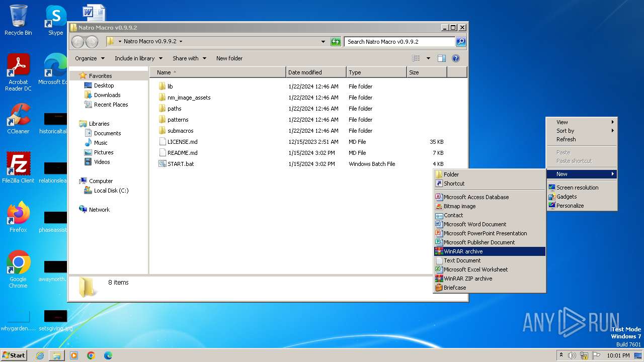
Task: Choose Refresh in desktop context menu
Action: coord(582,139)
